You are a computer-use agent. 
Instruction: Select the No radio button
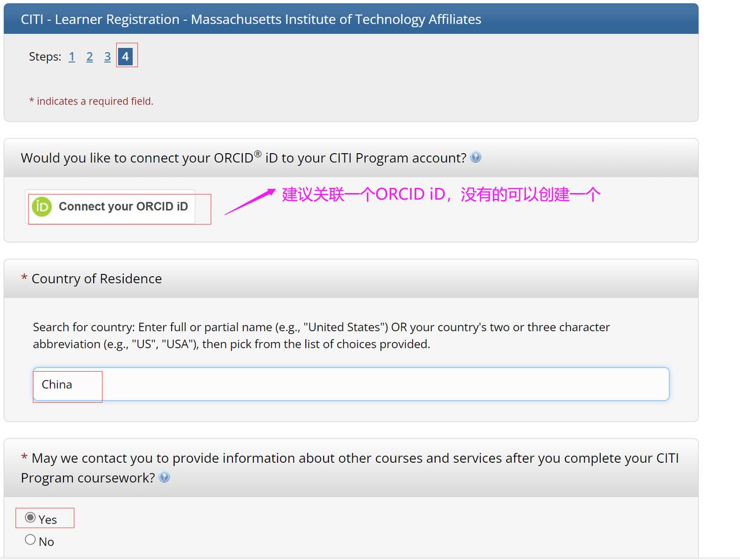pyautogui.click(x=31, y=540)
